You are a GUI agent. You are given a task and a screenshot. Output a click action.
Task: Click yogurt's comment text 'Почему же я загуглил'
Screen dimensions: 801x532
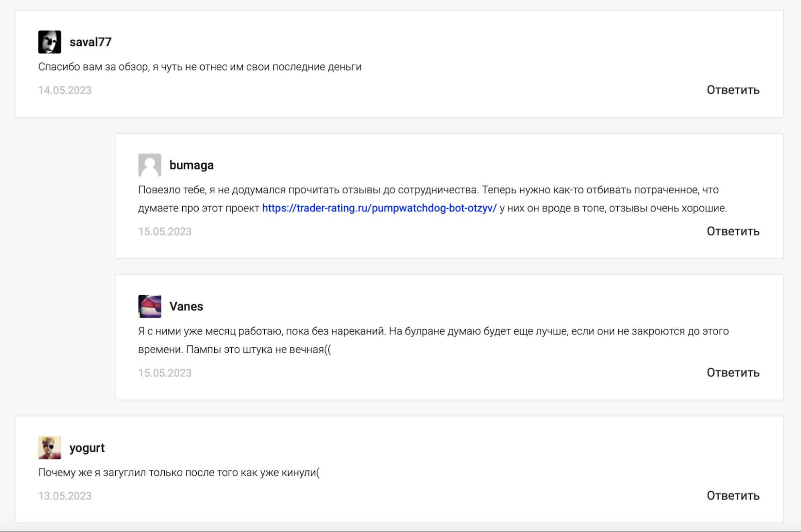click(179, 472)
